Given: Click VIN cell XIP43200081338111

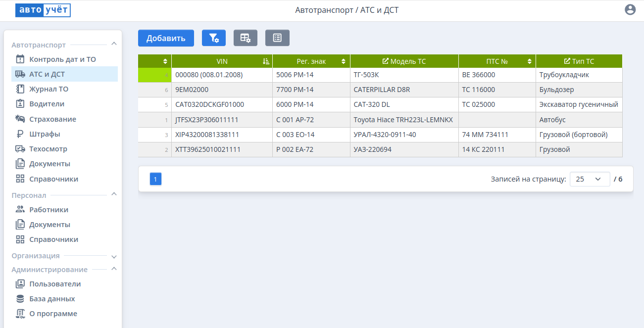Looking at the screenshot, I should pyautogui.click(x=222, y=135).
